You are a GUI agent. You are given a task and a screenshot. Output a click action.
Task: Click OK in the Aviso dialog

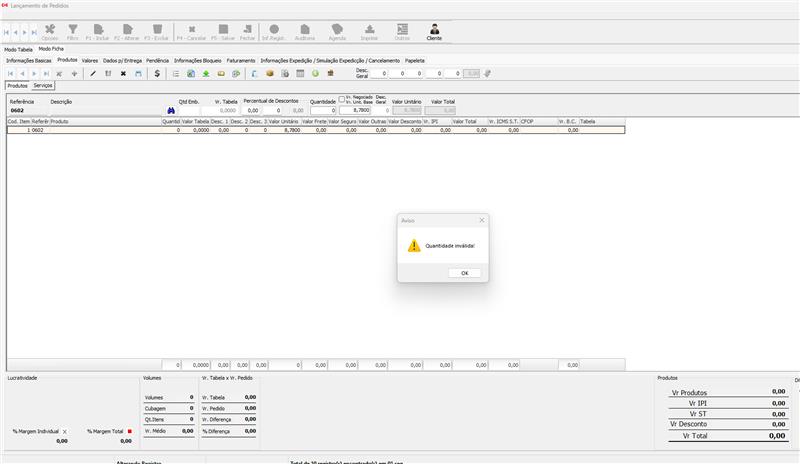pos(464,273)
